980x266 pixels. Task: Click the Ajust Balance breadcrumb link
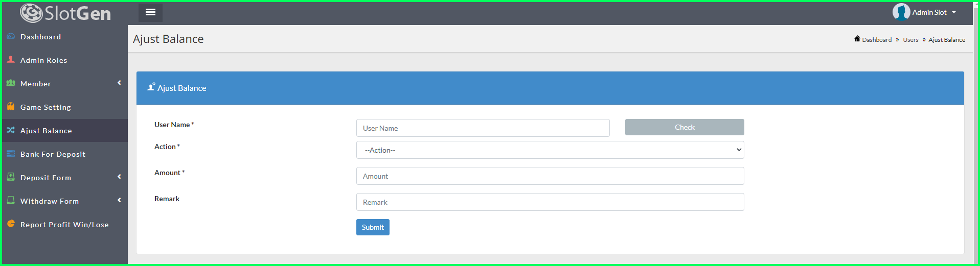[x=947, y=40]
